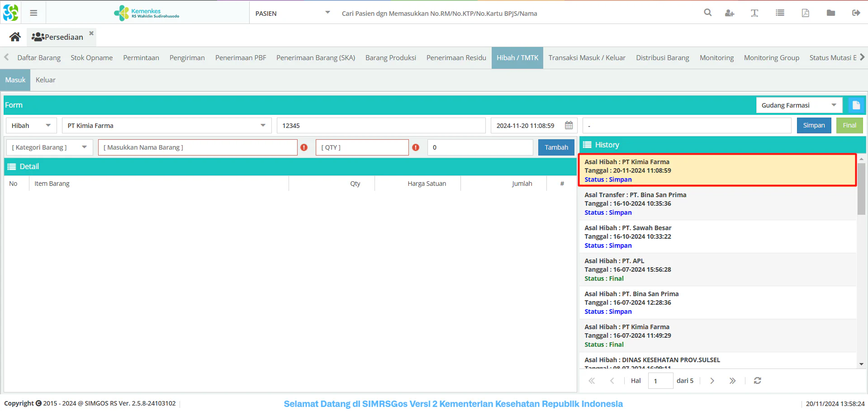868x411 pixels.
Task: Refresh the History list
Action: click(x=757, y=381)
